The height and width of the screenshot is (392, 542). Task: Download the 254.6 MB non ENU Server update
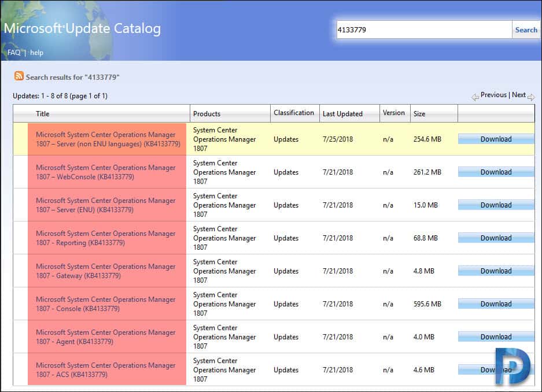[496, 139]
